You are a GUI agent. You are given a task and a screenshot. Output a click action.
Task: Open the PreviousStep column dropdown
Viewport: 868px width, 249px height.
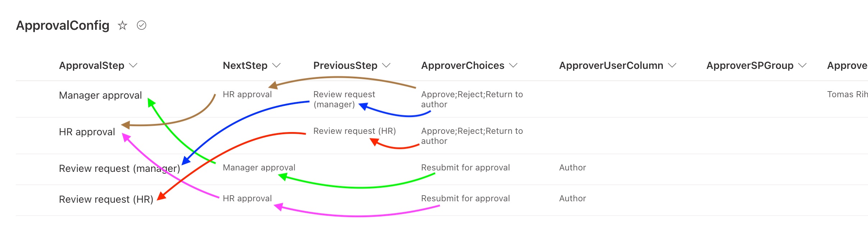(386, 66)
